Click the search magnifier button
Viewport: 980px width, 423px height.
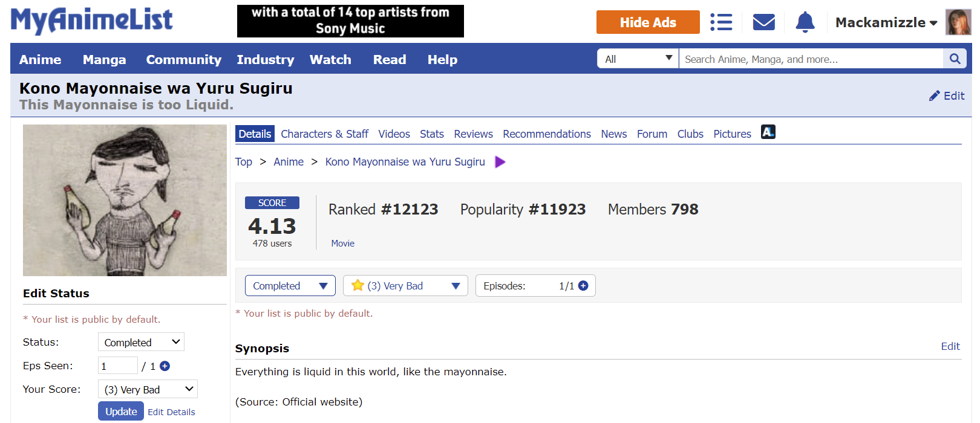[955, 59]
